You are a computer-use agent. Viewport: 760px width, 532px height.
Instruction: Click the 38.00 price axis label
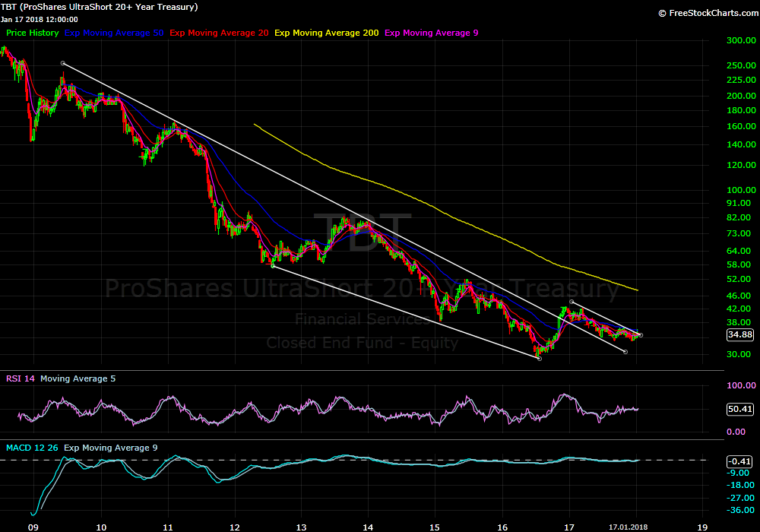739,322
